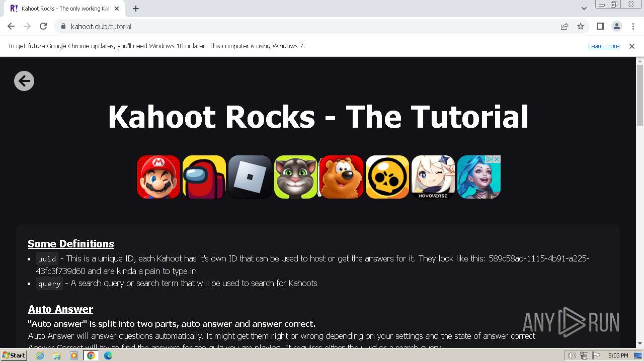Open the Brawl Stars skull ad icon
644x362 pixels.
tap(387, 177)
